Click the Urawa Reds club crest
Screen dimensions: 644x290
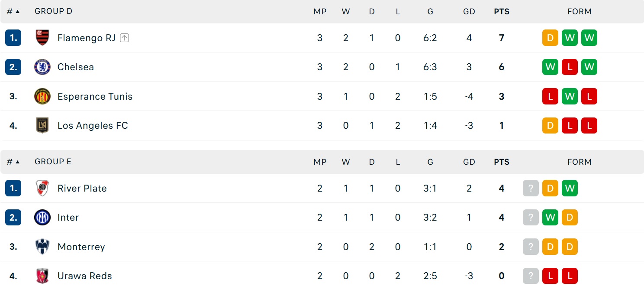pos(42,276)
